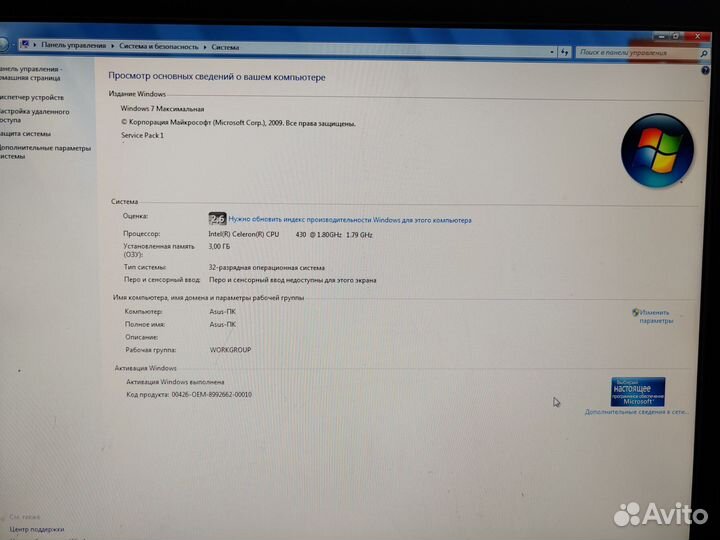This screenshot has width=720, height=540.
Task: Click the pen and touch input unavailable text
Action: [x=292, y=280]
